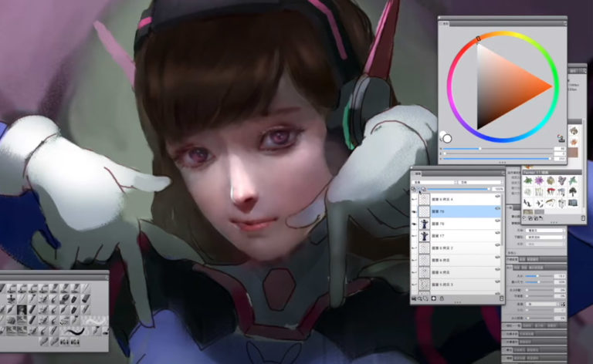Select the dark tree nozzle thumbnail

(573, 192)
